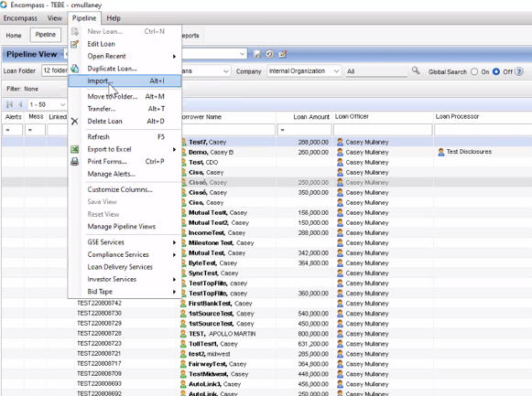Select loan number TEST220808742

(99, 304)
